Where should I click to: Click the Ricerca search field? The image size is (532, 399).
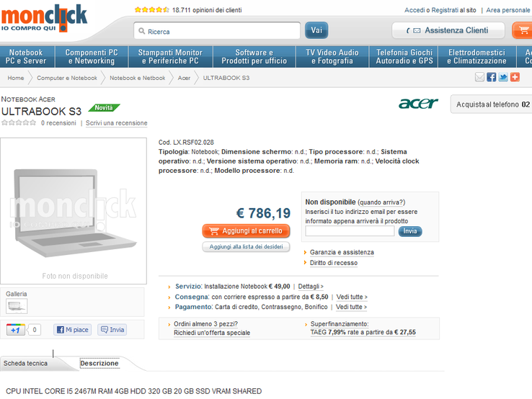(x=217, y=31)
